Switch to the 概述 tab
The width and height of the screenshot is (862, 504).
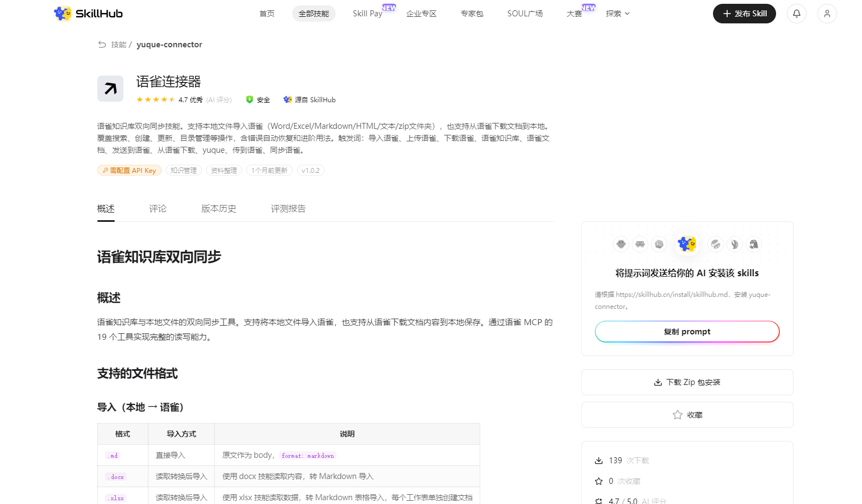106,209
